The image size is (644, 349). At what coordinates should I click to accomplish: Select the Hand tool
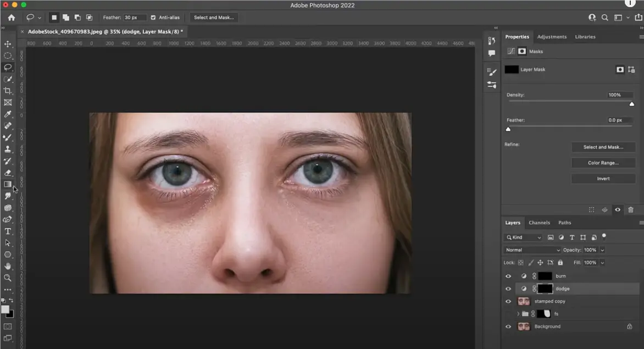pos(8,266)
